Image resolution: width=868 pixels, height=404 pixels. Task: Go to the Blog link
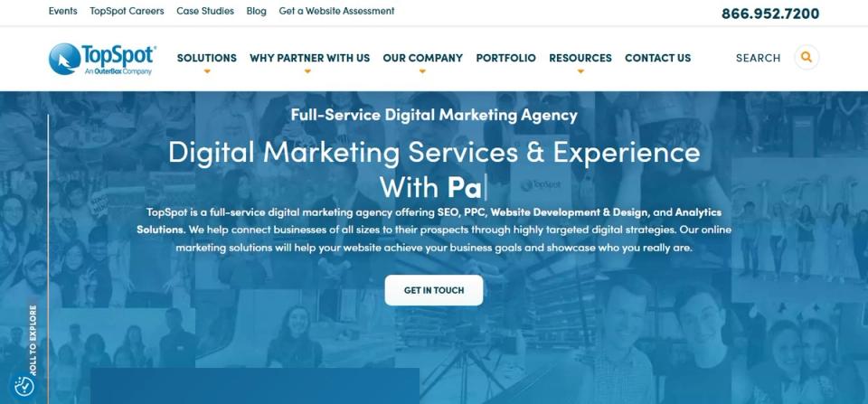point(256,11)
